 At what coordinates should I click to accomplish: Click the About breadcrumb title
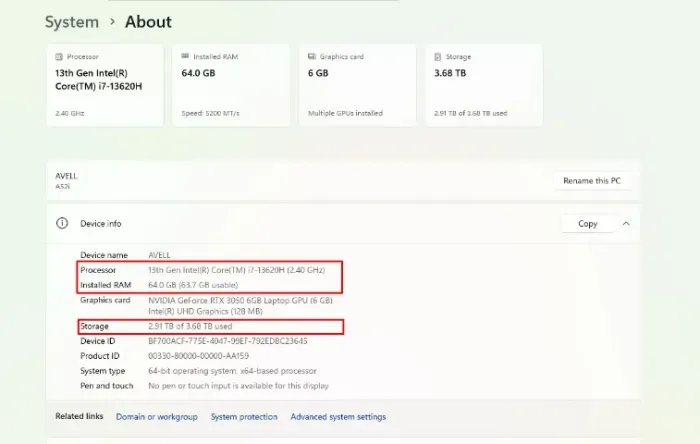click(148, 22)
